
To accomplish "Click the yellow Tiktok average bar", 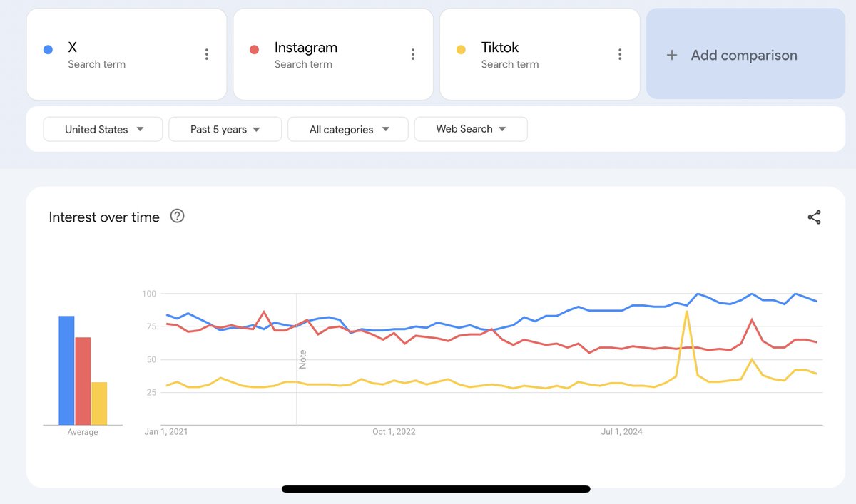I will [99, 403].
